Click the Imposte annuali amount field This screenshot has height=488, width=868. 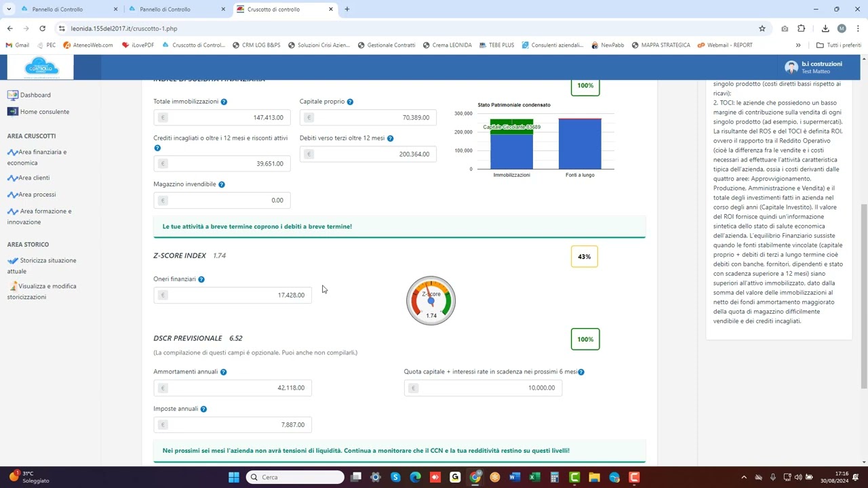click(x=233, y=425)
